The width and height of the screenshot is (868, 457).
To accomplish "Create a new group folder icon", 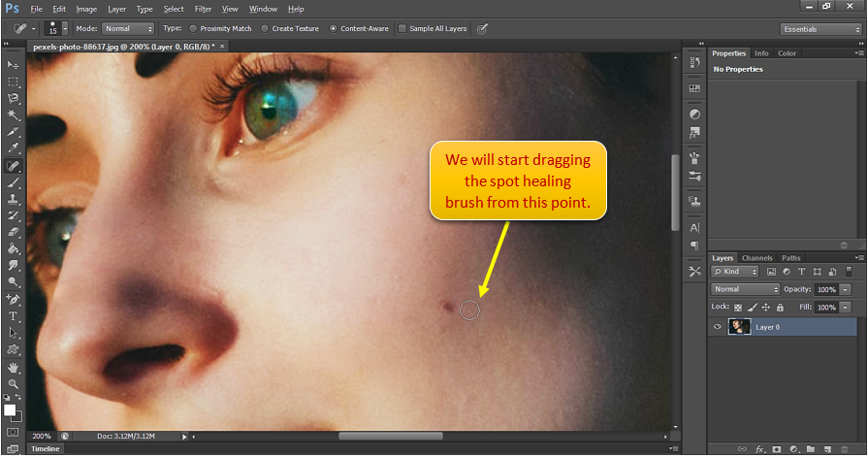I will tap(811, 449).
